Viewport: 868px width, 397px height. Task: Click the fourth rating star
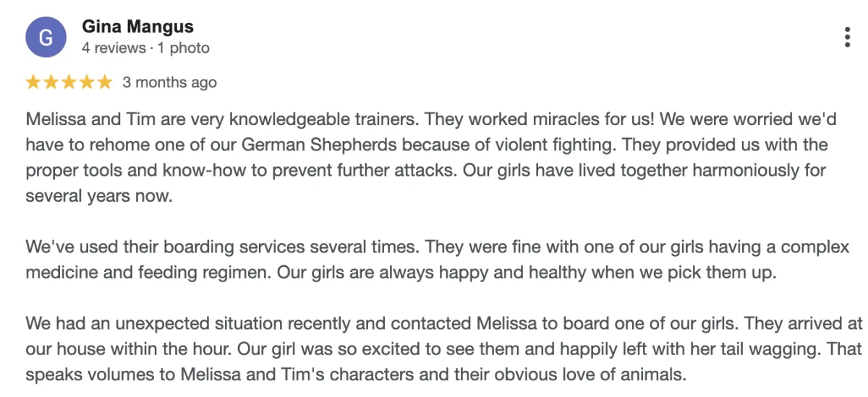tap(87, 82)
